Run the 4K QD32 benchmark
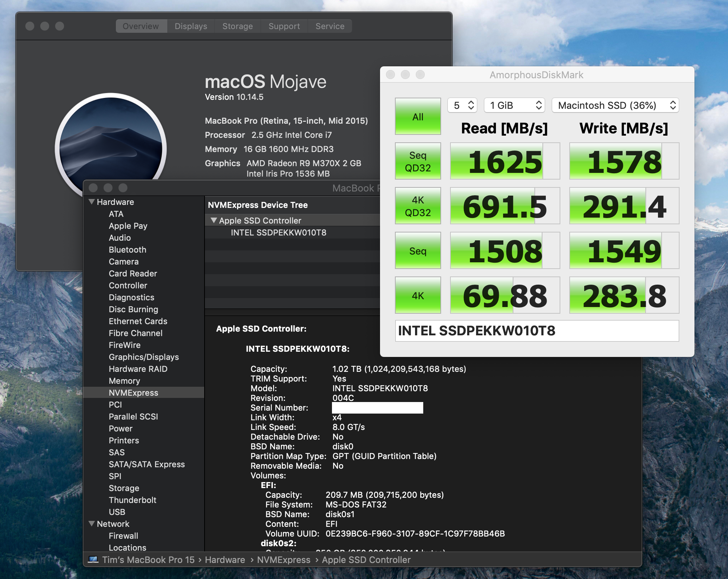 click(x=418, y=206)
